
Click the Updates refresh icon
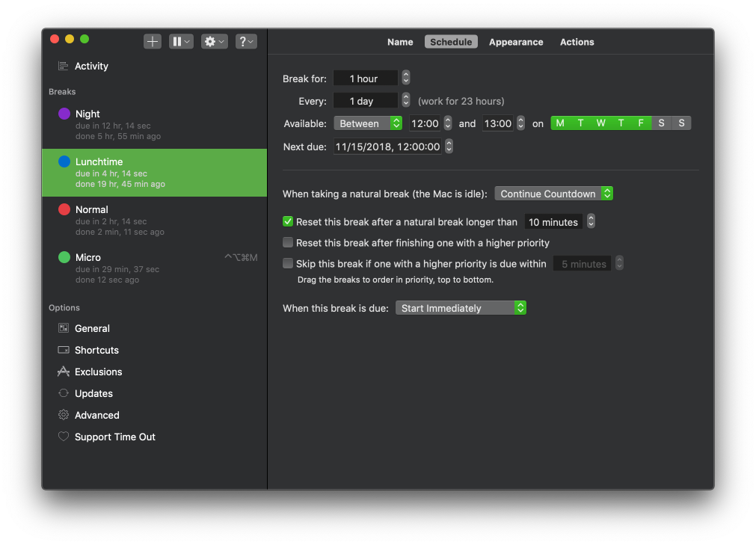63,393
